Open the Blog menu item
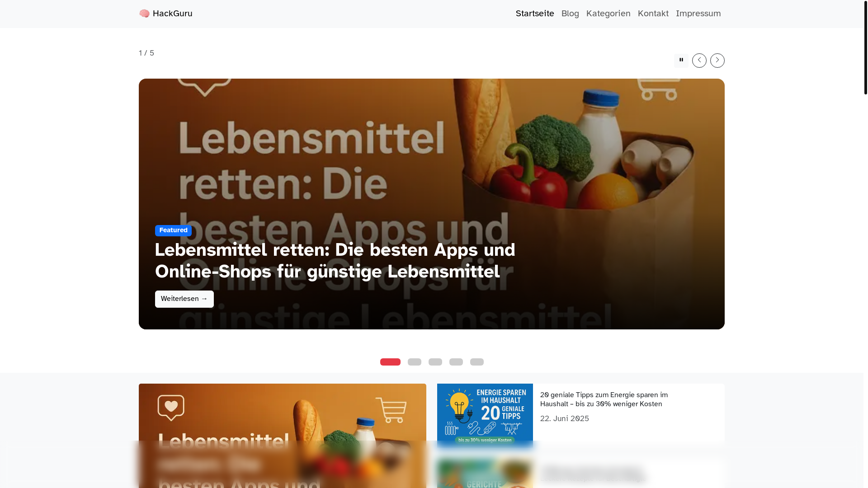The height and width of the screenshot is (488, 868). [x=570, y=14]
